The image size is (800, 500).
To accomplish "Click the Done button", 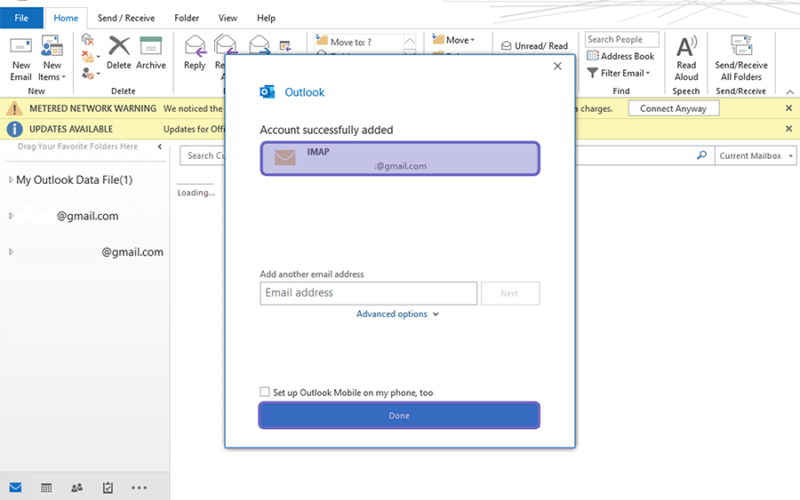I will tap(399, 415).
